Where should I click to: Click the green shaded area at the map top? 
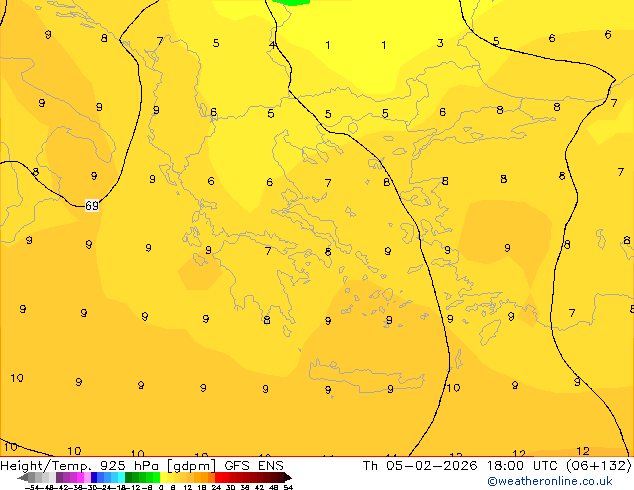(291, 2)
